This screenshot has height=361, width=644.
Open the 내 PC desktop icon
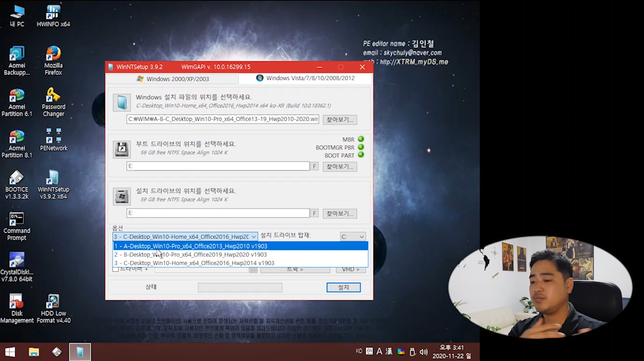17,16
